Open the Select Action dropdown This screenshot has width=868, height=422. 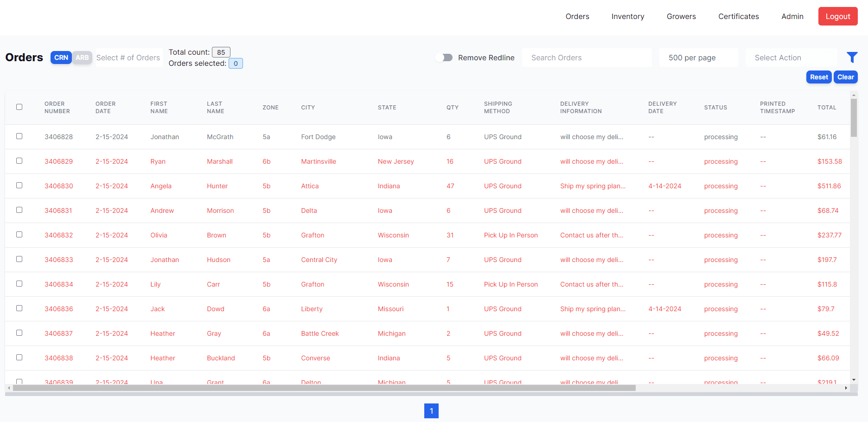(x=791, y=58)
